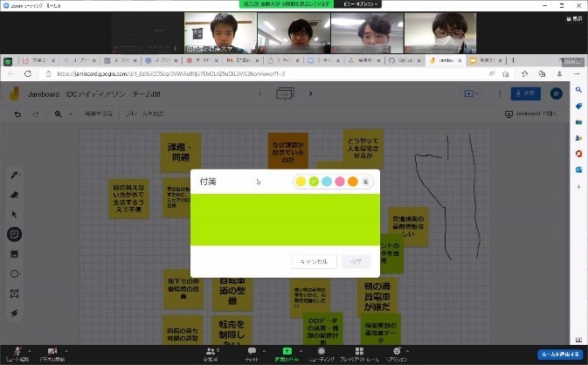588x365 pixels.
Task: Open Edge sidebar shopping tag
Action: pyautogui.click(x=578, y=106)
